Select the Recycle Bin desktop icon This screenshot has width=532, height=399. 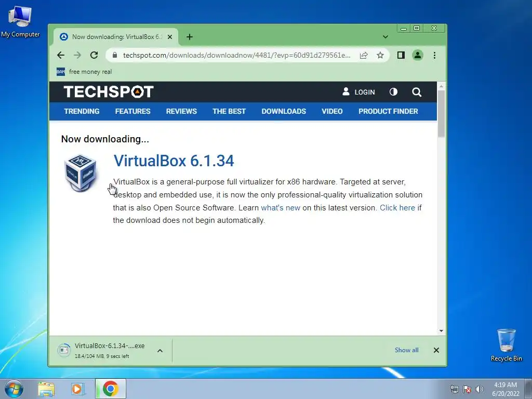click(506, 345)
